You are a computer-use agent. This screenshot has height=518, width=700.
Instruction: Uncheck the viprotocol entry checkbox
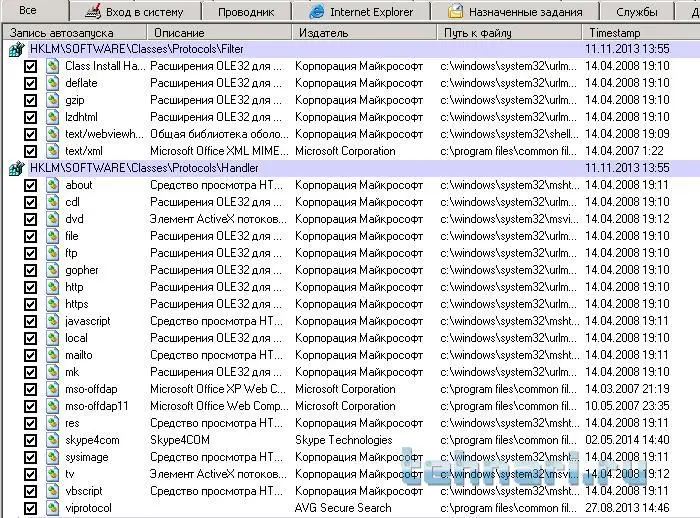(30, 509)
